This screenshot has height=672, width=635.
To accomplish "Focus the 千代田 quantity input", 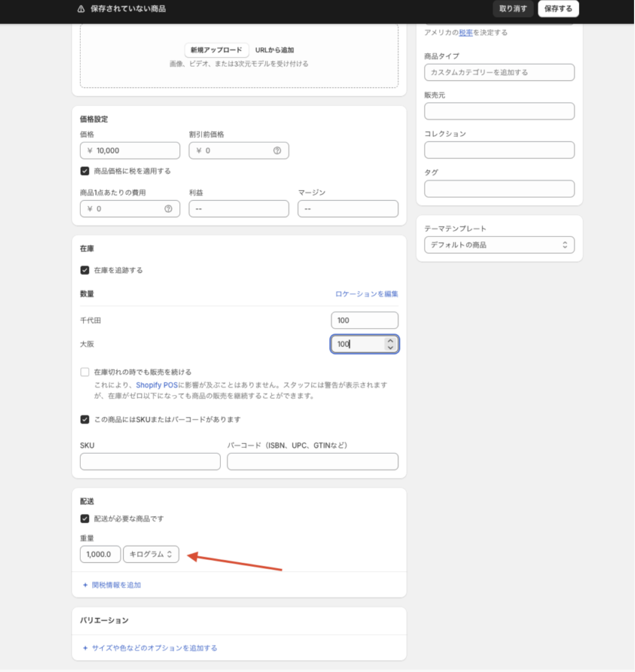I will [x=365, y=320].
